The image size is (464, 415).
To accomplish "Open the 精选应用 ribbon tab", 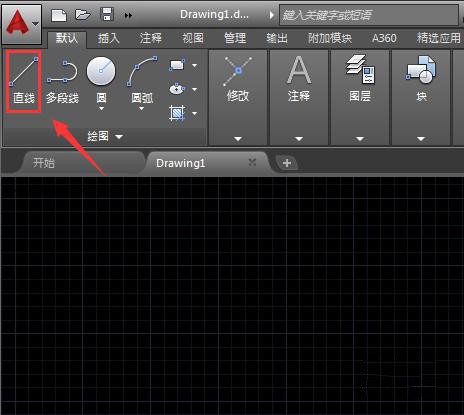I will coord(439,38).
